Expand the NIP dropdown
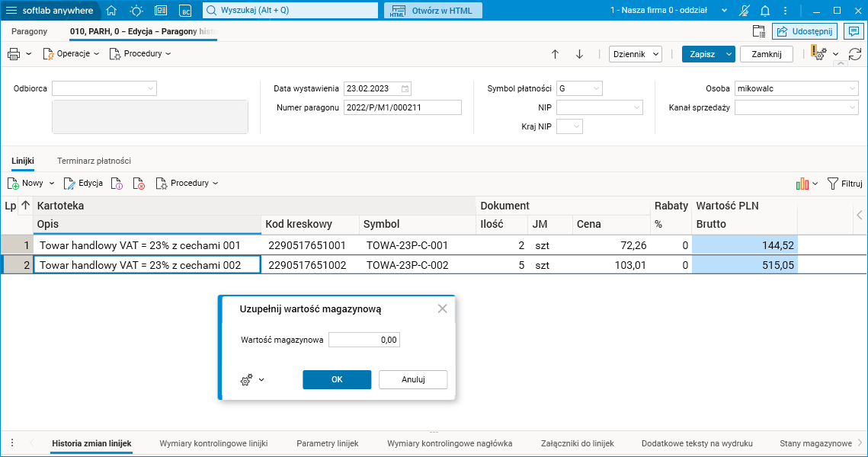This screenshot has height=457, width=868. point(636,107)
